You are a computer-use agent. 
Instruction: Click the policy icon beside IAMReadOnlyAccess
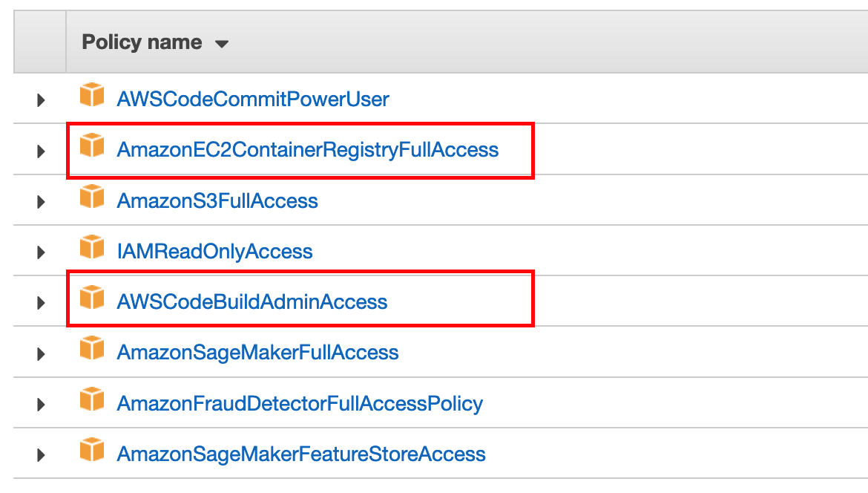[x=92, y=246]
